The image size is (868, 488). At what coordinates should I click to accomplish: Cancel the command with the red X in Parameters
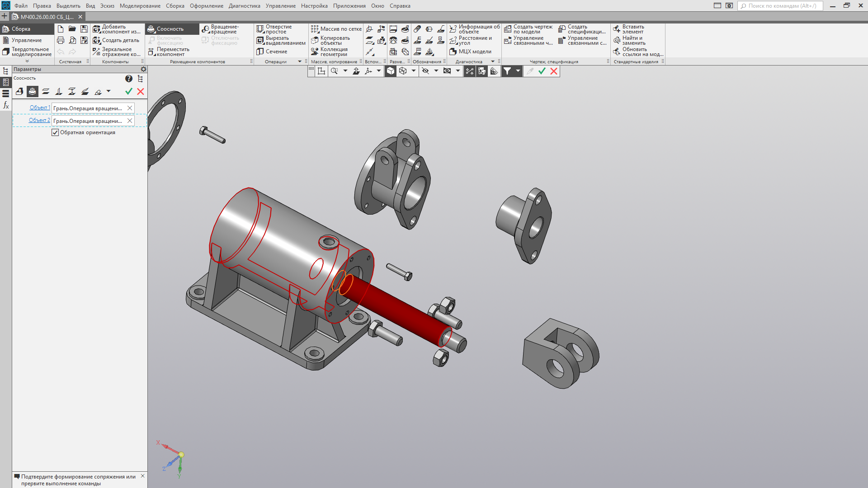141,92
